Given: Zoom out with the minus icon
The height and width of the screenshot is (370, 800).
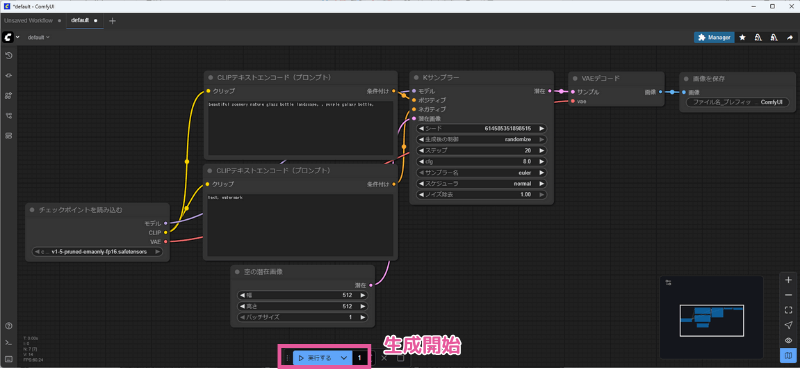Looking at the screenshot, I should point(788,295).
